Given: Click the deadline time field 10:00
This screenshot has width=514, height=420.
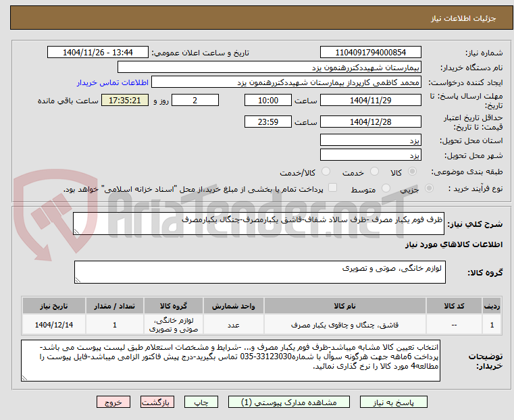Looking at the screenshot, I should click(x=268, y=100).
